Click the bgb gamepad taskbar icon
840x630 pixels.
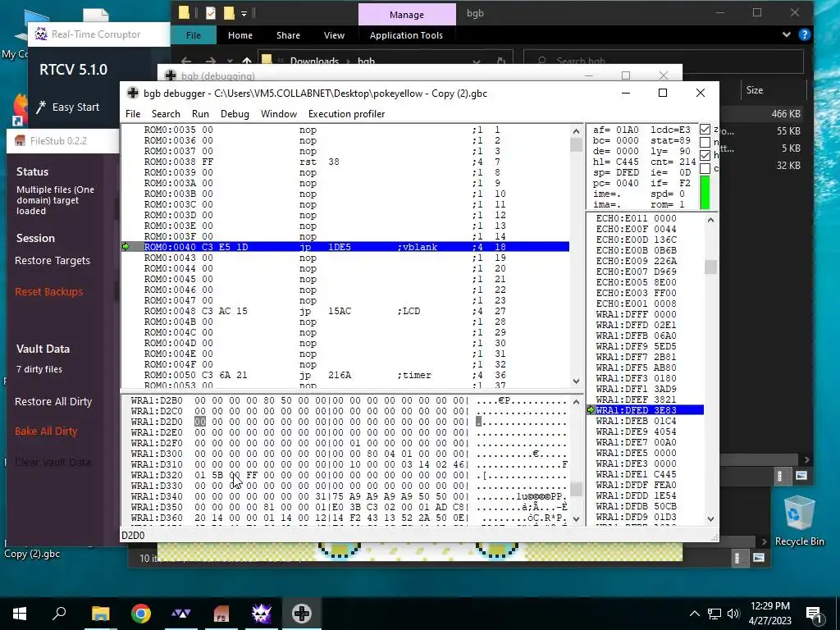(302, 614)
